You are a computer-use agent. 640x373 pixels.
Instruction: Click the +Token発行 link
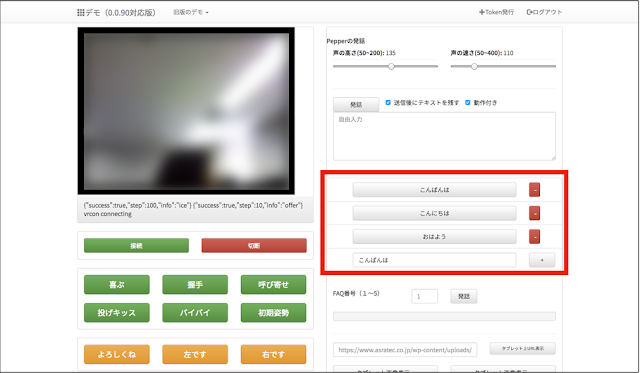(496, 12)
